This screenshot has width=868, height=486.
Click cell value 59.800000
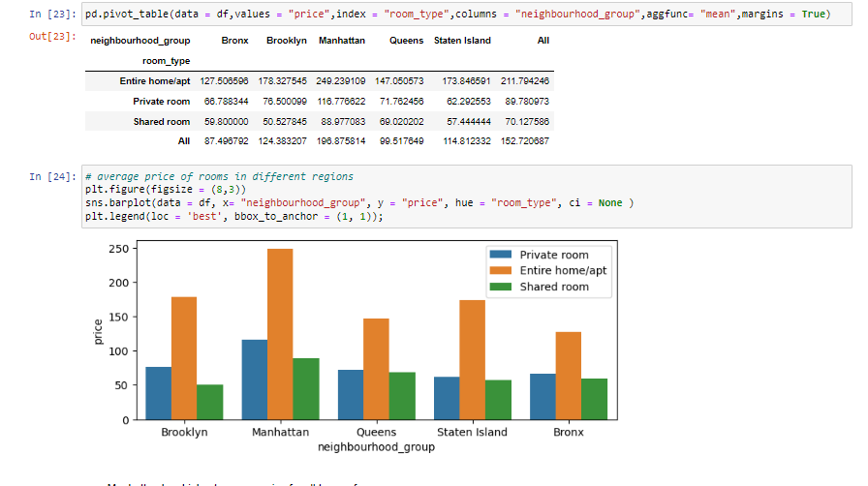pyautogui.click(x=227, y=122)
